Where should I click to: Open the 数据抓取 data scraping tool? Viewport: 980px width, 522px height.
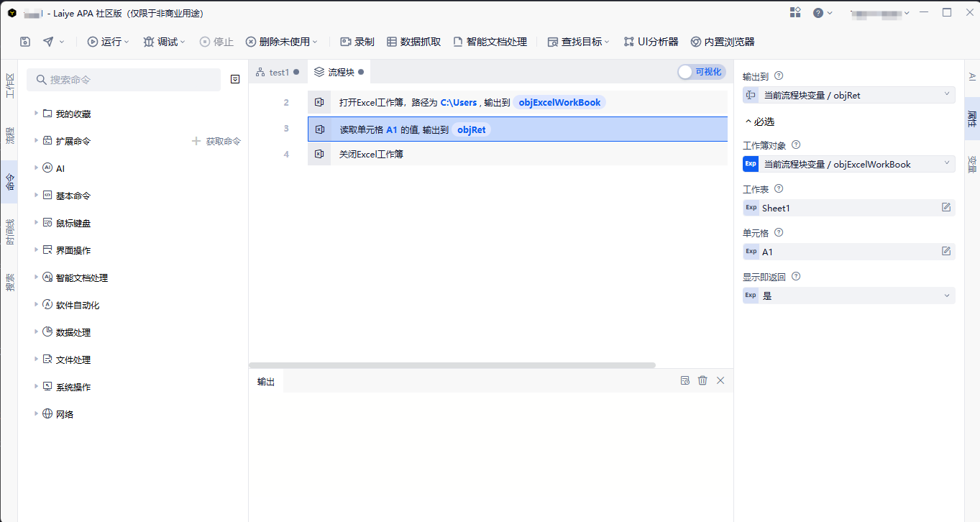[x=413, y=42]
